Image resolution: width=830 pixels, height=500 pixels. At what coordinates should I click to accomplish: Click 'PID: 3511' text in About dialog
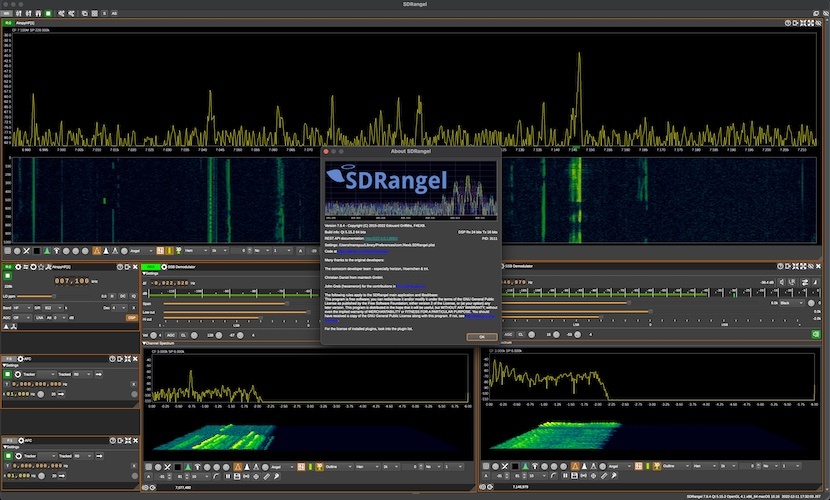[489, 239]
